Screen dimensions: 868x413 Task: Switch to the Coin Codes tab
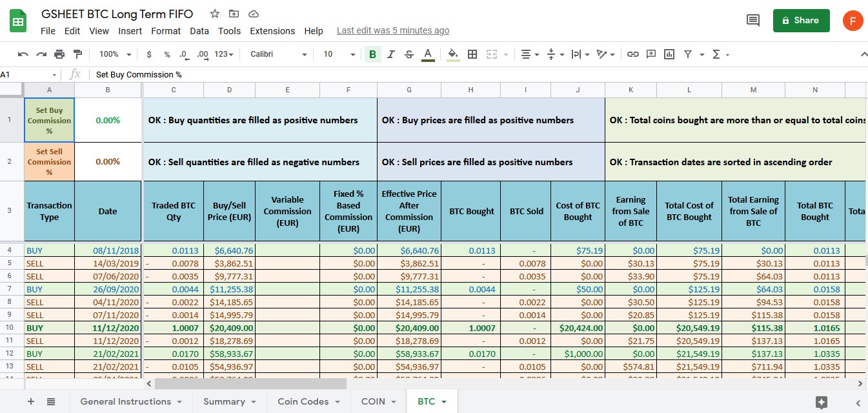coord(309,401)
